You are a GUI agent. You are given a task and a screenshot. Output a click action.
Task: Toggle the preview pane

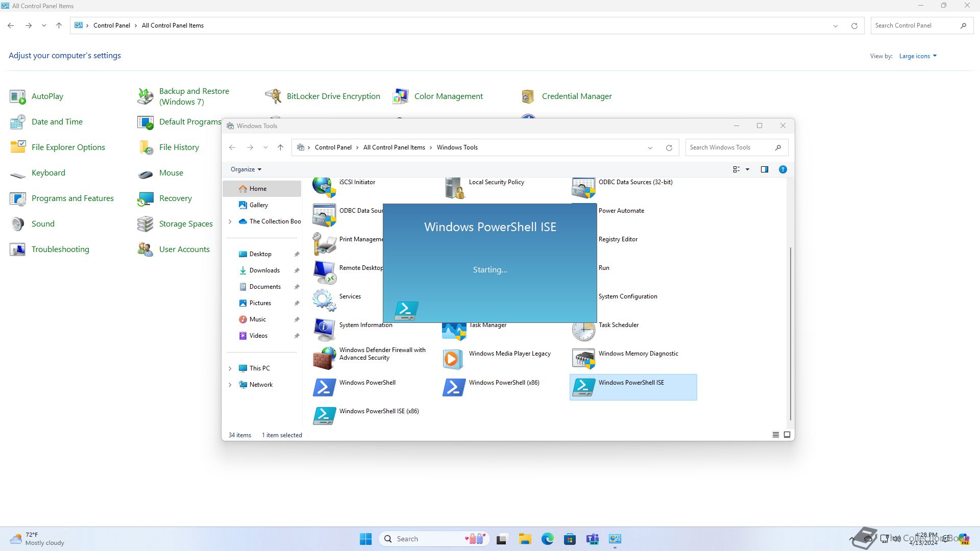[764, 169]
